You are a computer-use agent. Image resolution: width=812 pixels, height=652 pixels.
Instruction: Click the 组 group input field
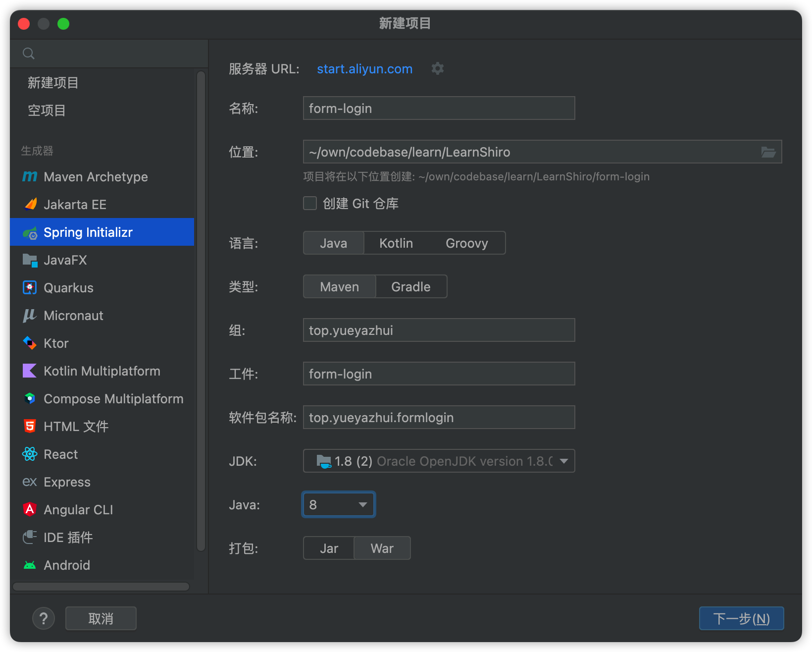click(439, 330)
